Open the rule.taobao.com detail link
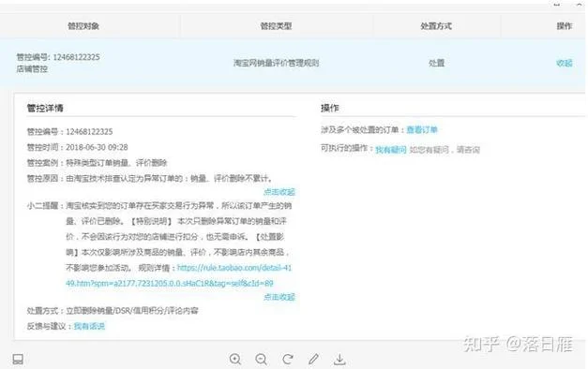Viewport: 588px width, 369px height. point(178,275)
